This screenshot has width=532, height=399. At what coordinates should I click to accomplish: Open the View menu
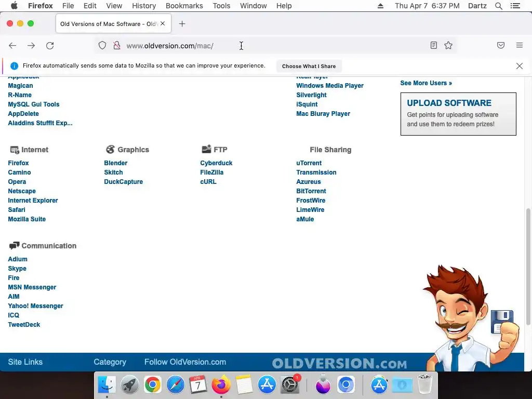[114, 6]
